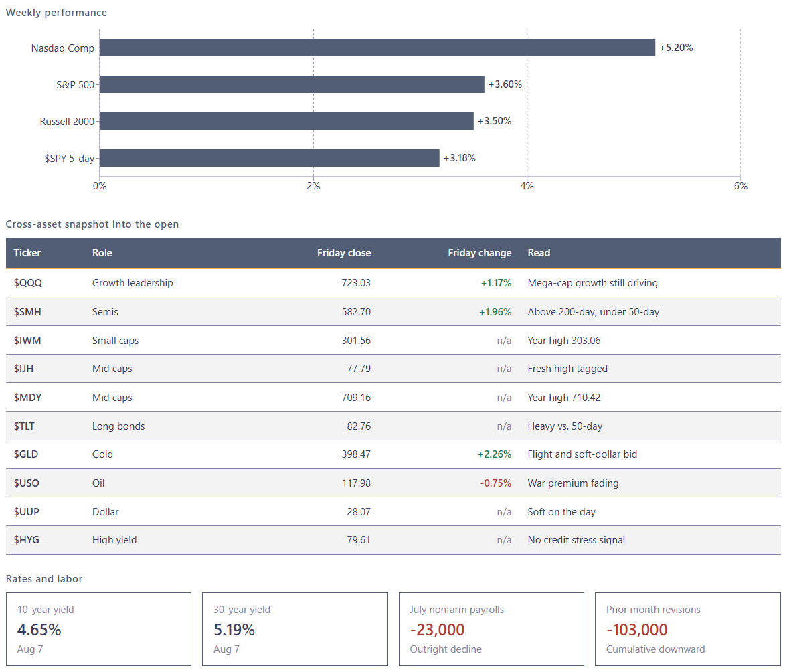Click 'War premium fading' text
Viewport: 787px width, 672px height.
(573, 483)
